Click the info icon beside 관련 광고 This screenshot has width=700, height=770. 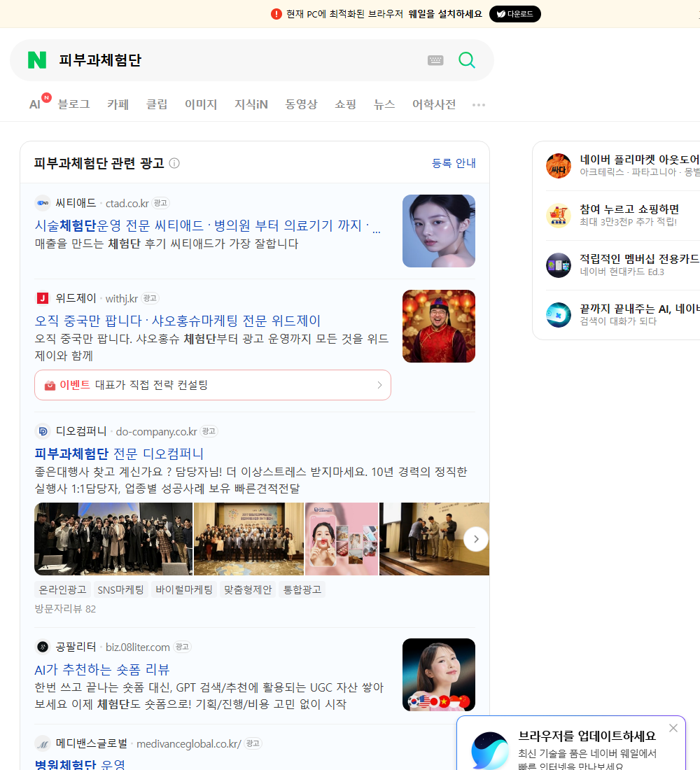click(174, 163)
